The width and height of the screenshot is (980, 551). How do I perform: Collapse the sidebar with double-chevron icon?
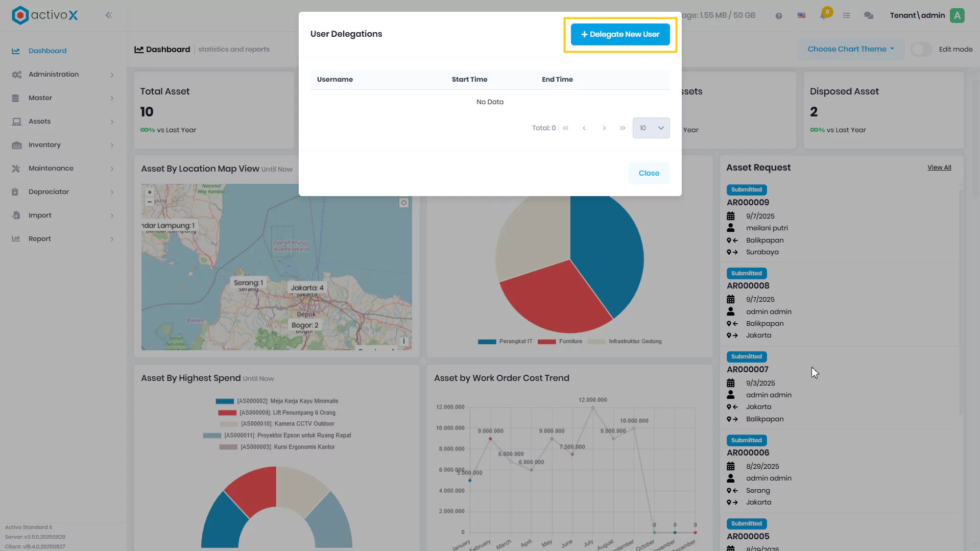click(x=109, y=15)
